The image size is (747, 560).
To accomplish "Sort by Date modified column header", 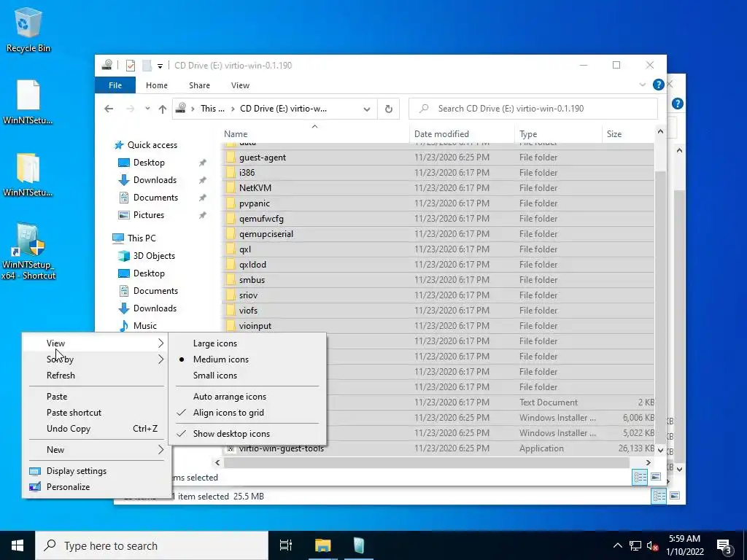I will 462,134.
